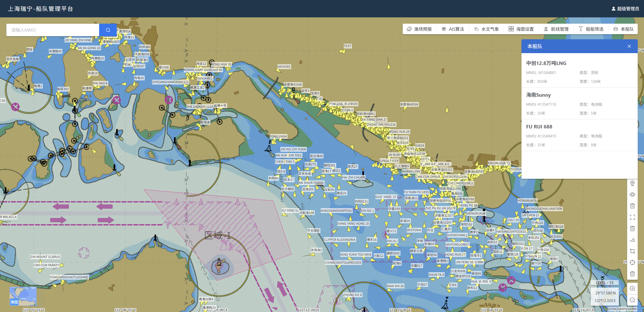Image resolution: width=644 pixels, height=312 pixels.
Task: Click the CMA CGM PARATY ship label
Action: click(x=46, y=265)
